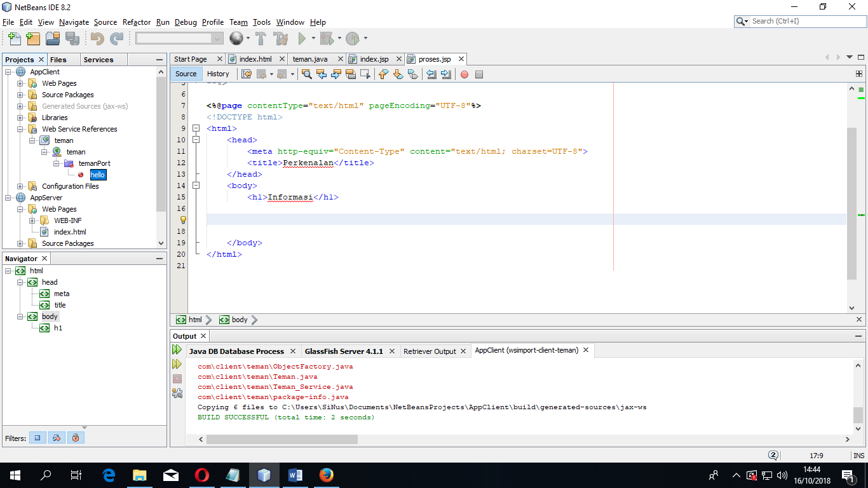The image size is (868, 488).
Task: Create a new file using the New File icon
Action: tap(14, 38)
